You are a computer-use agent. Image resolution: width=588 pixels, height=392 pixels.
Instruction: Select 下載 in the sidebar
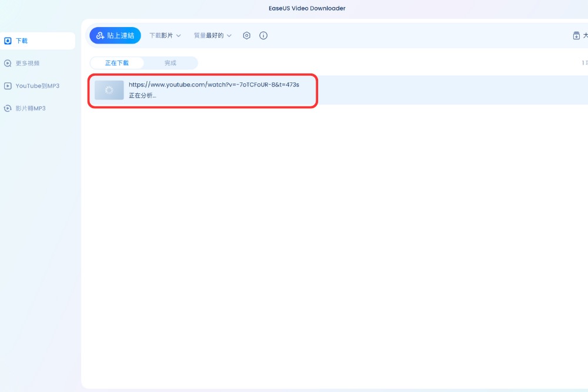[38, 41]
